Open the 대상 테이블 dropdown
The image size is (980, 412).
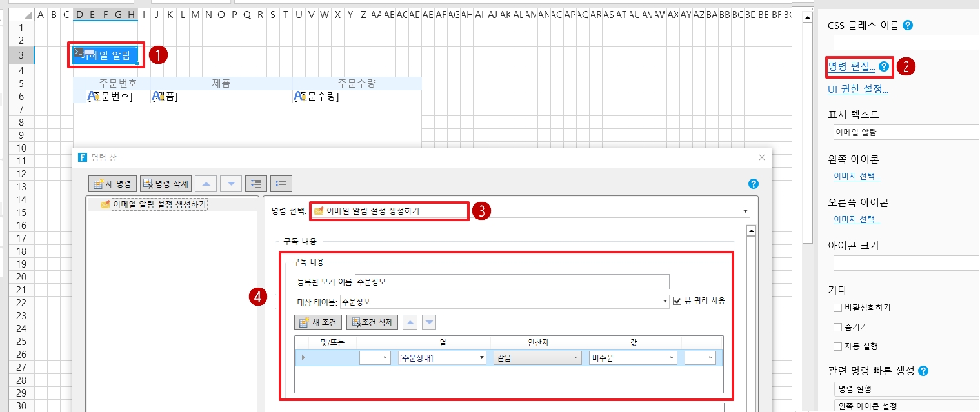665,301
